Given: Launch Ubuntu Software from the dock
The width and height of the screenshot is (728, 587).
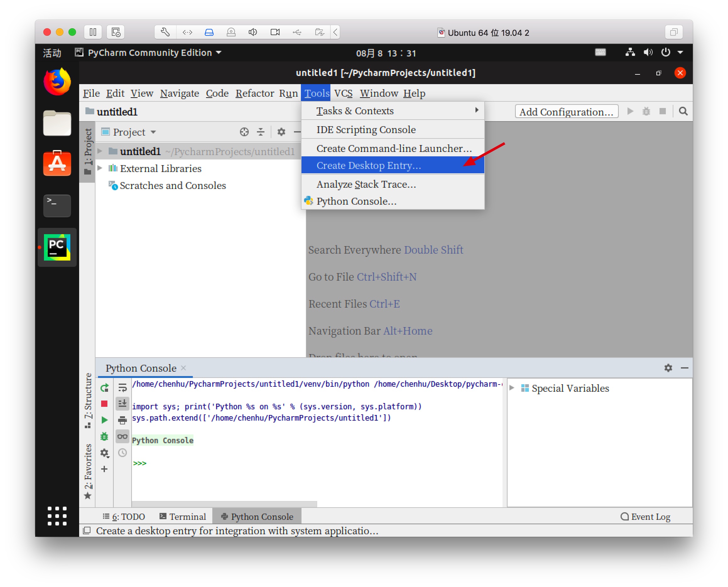Looking at the screenshot, I should click(x=57, y=164).
